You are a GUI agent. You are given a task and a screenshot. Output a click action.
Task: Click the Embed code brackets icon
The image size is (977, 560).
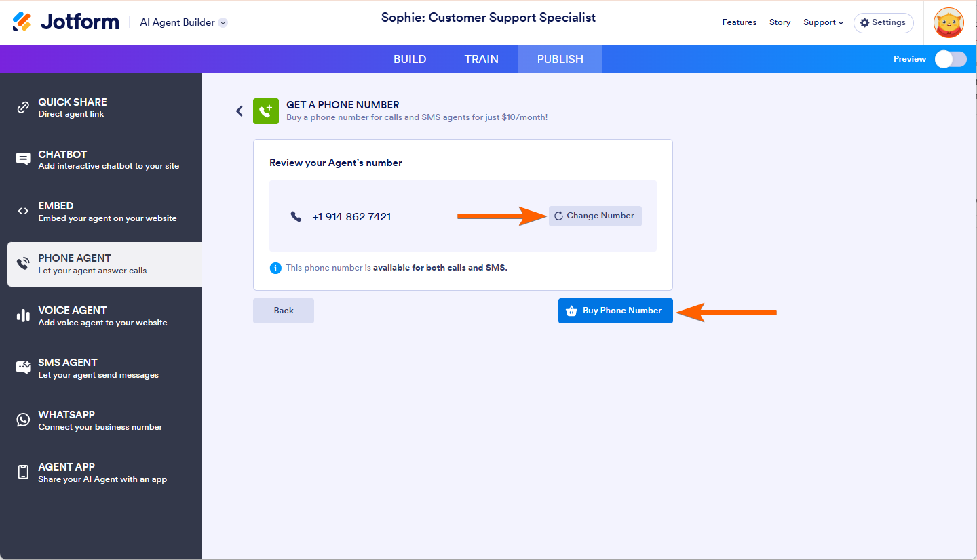pos(23,212)
